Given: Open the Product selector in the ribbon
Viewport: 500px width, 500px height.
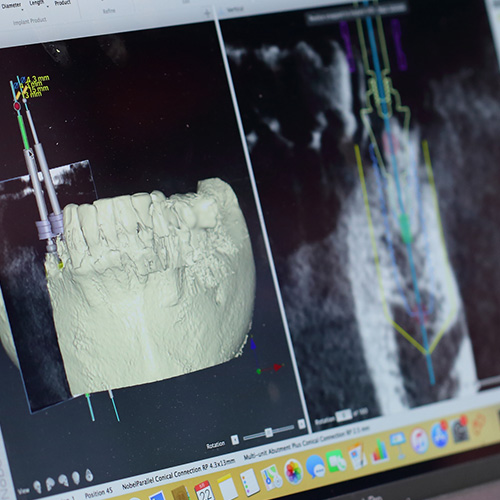Looking at the screenshot, I should [63, 2].
